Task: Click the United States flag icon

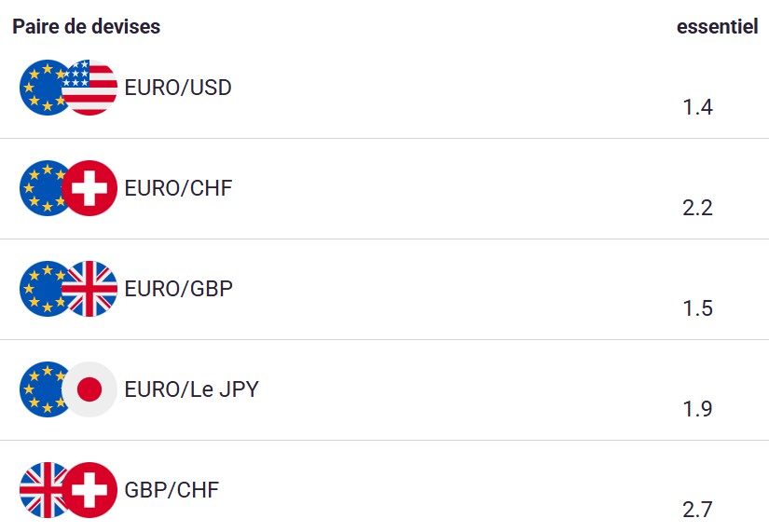Action: click(92, 88)
